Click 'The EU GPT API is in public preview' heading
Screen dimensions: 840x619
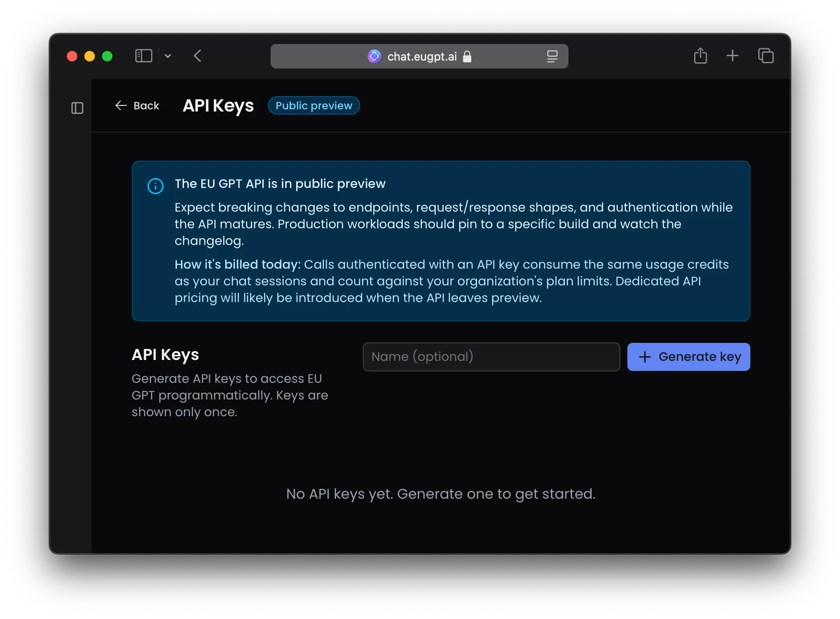[x=280, y=184]
